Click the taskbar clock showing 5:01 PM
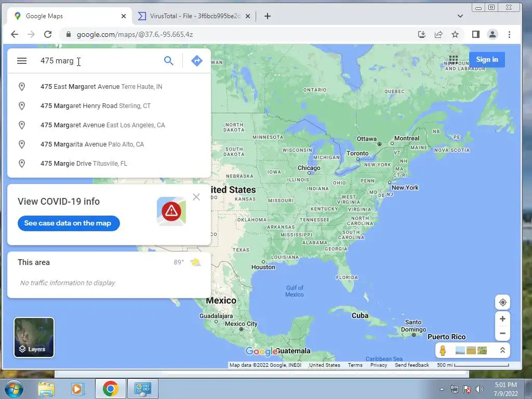Viewport: 532px width, 399px height. coord(506,389)
